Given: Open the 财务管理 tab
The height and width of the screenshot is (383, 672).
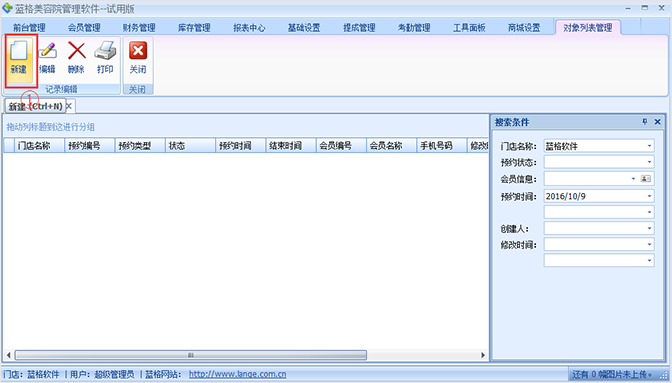Looking at the screenshot, I should click(139, 28).
